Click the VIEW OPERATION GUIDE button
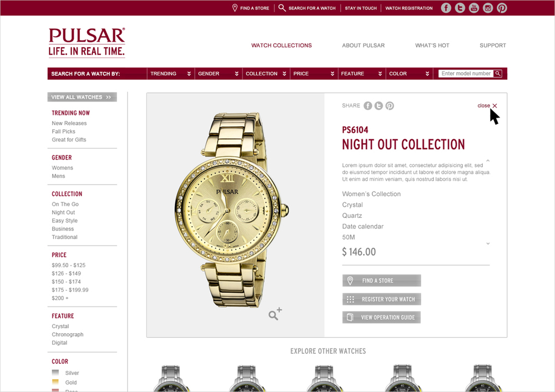The image size is (555, 392). (x=382, y=317)
